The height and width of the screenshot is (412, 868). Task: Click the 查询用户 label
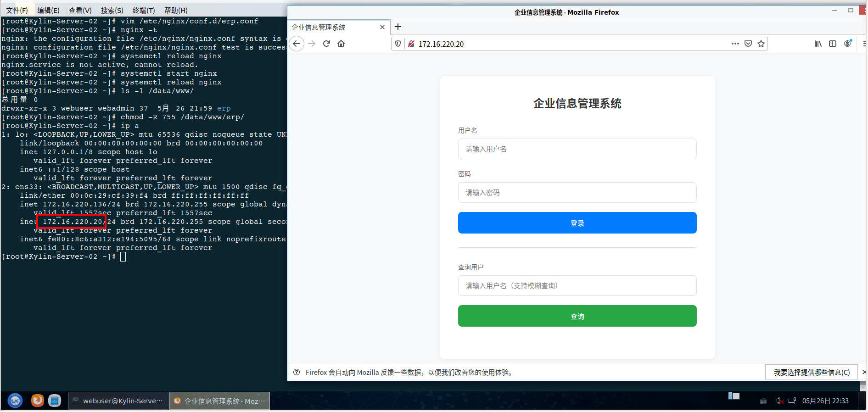(470, 267)
